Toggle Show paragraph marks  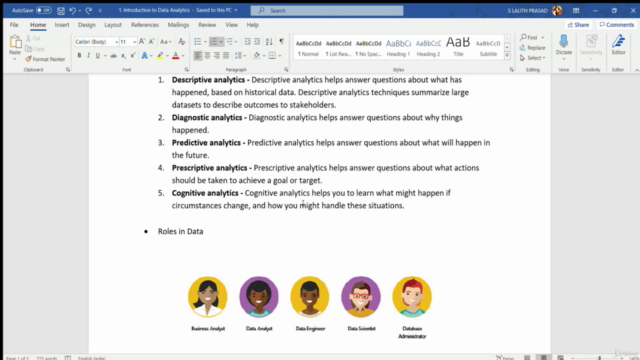(x=281, y=42)
